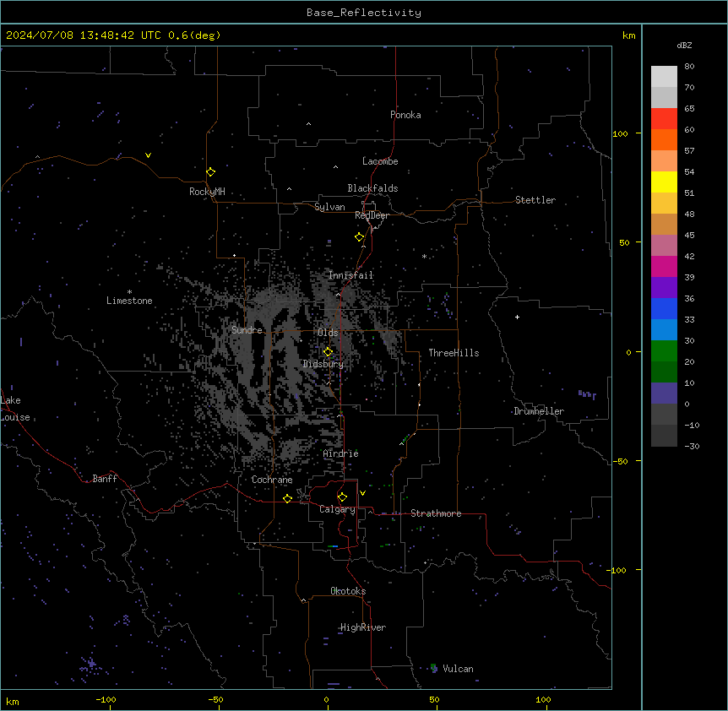Screen dimensions: 728x711
Task: Click the timestamp 2024/07/08 13:48:42 UTC
Action: (83, 35)
